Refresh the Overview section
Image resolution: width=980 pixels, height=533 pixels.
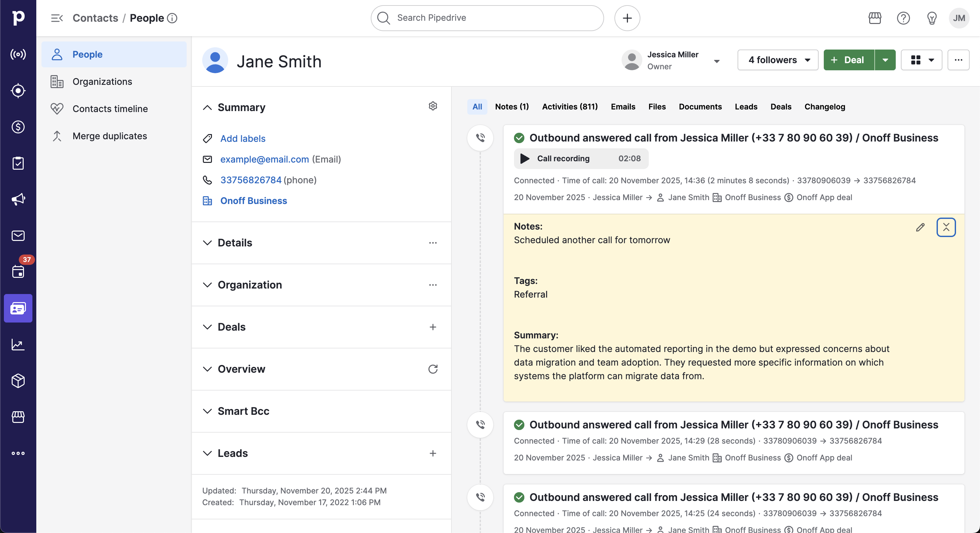(x=433, y=369)
